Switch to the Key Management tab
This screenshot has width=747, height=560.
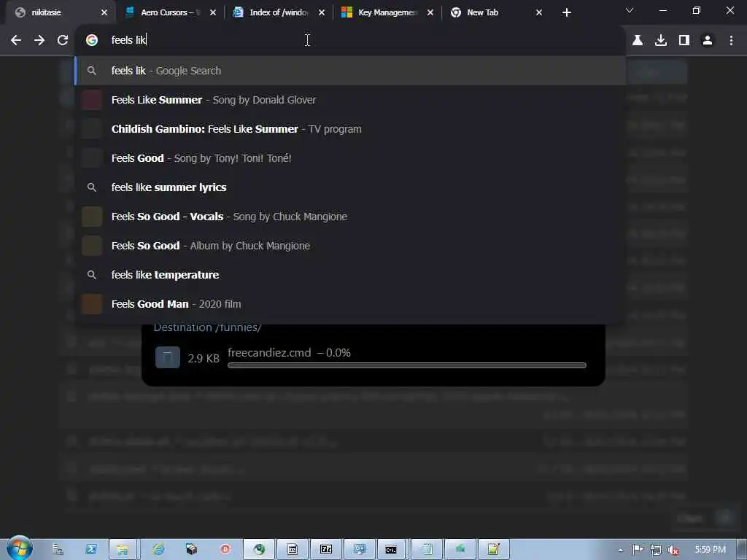tap(387, 13)
